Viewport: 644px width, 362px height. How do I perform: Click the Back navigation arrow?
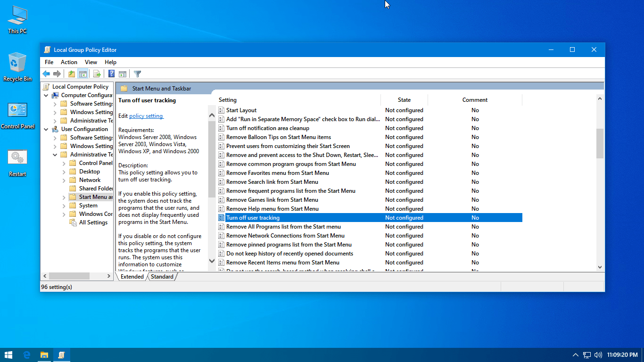coord(46,74)
